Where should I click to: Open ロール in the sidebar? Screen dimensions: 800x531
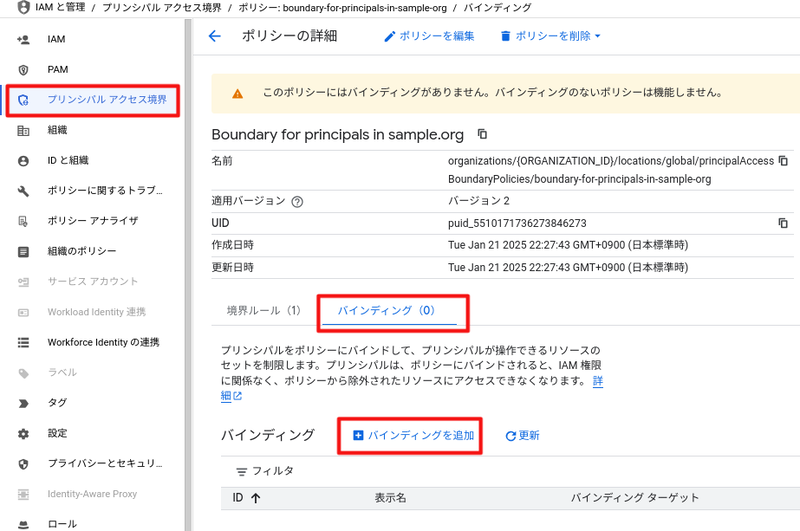62,524
